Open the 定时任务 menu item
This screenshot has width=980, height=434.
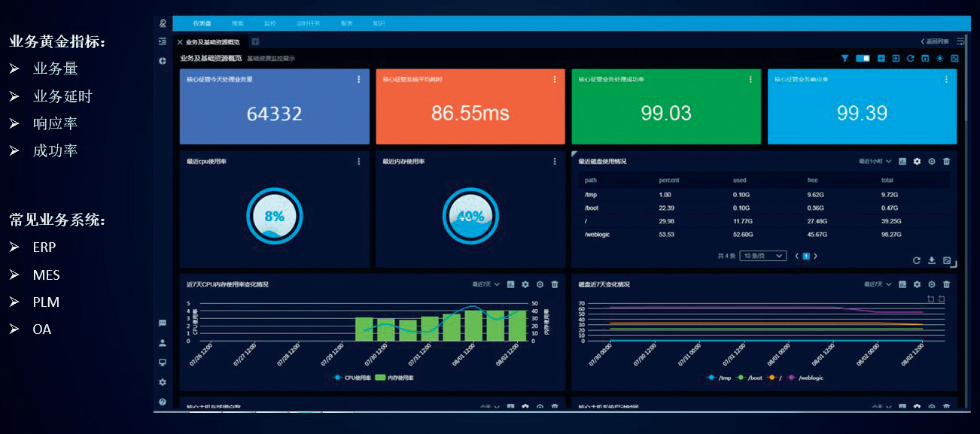[308, 23]
